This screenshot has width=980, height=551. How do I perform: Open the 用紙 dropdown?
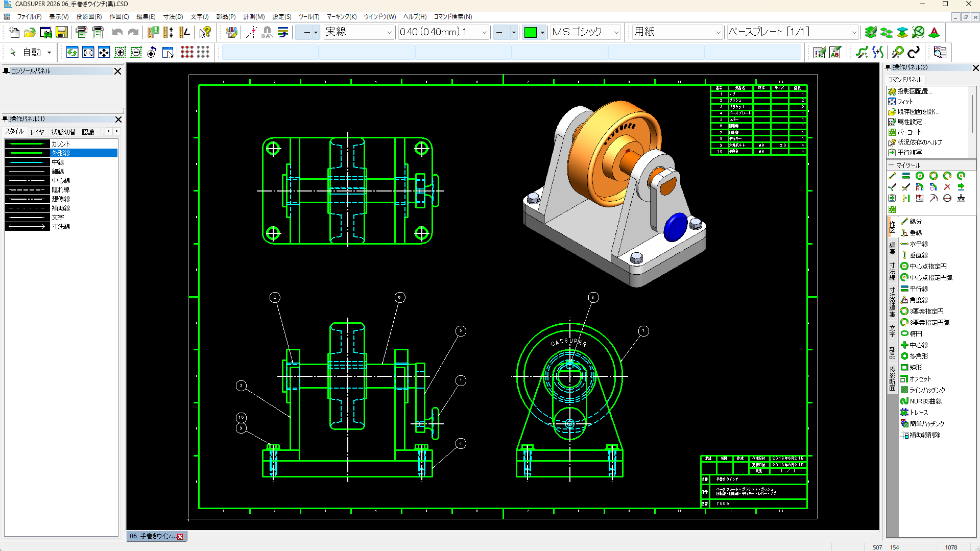677,32
